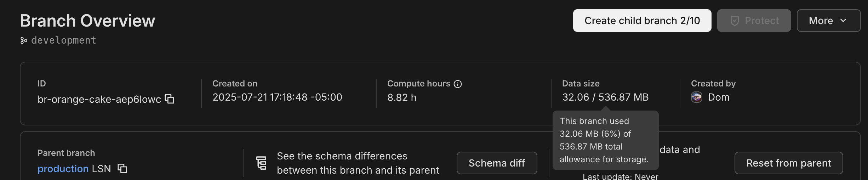868x180 pixels.
Task: Click Dom's avatar image
Action: 697,97
